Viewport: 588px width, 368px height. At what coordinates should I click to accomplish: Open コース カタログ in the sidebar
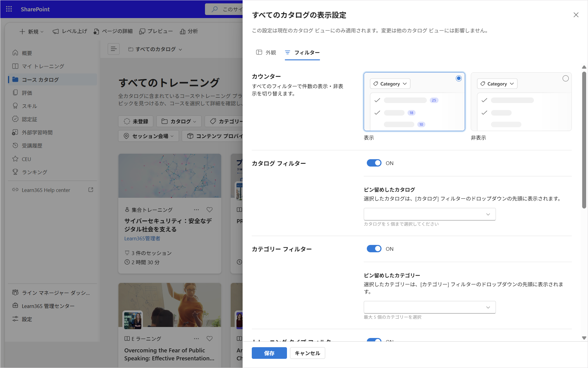(53, 80)
